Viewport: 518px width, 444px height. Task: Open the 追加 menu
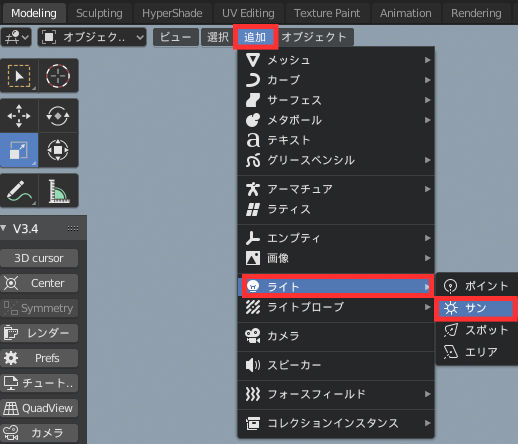(x=255, y=37)
